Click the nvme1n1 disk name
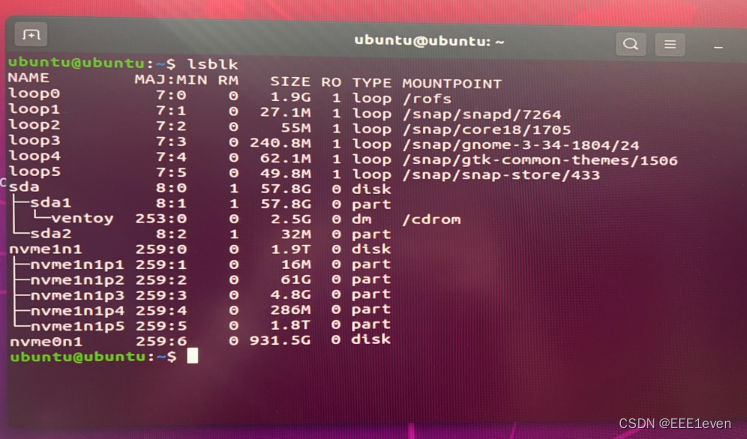The width and height of the screenshot is (747, 439). [x=45, y=249]
